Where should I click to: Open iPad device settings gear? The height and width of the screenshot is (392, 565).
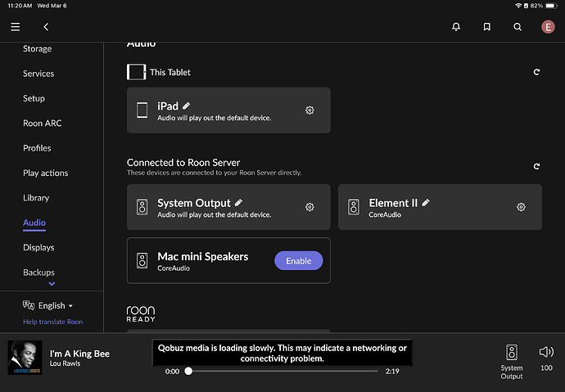coord(310,110)
